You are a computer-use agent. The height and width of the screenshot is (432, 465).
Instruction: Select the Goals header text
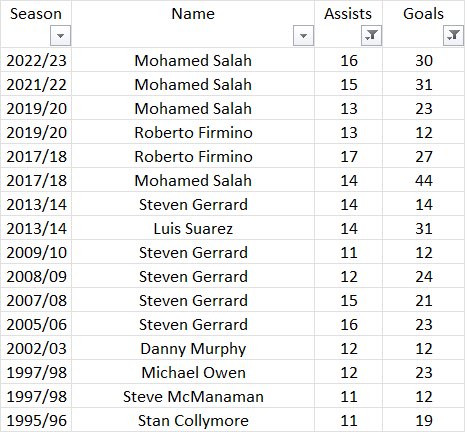click(x=423, y=14)
